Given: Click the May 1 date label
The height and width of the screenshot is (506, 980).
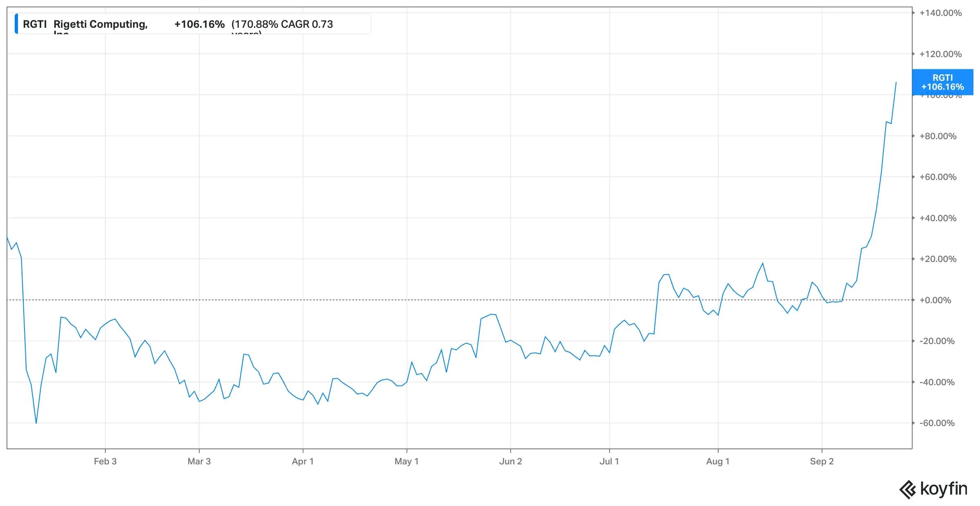Looking at the screenshot, I should (407, 462).
